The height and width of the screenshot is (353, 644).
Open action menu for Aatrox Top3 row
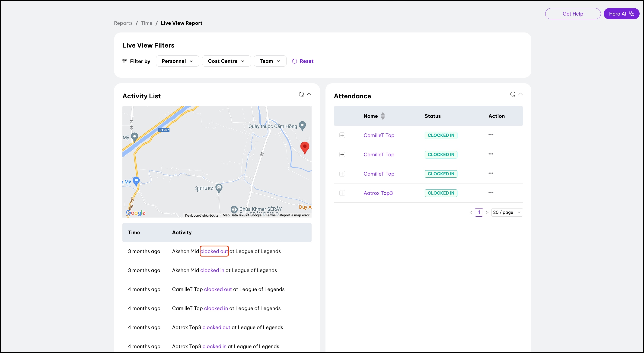tap(491, 192)
